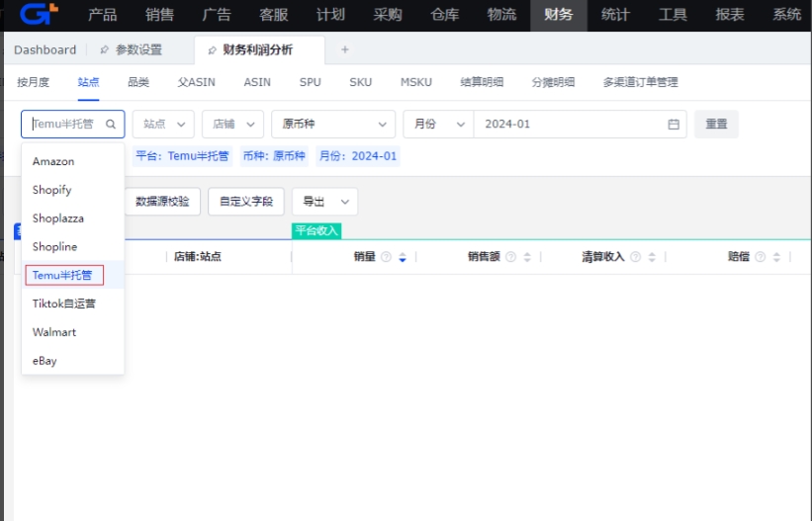Open 计划 top menu

click(x=330, y=15)
